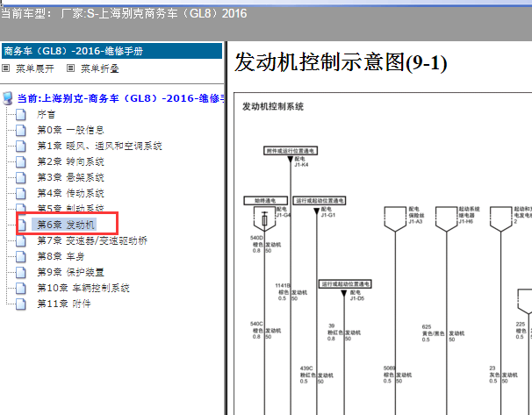Click page icon beside 第8章 车身
This screenshot has height=415, width=532.
pos(21,257)
